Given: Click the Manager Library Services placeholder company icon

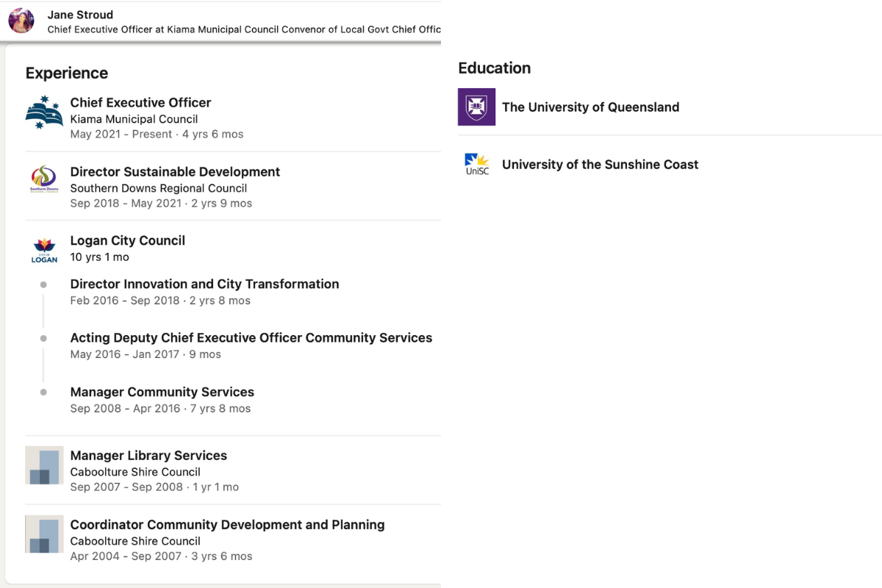Looking at the screenshot, I should [x=44, y=465].
